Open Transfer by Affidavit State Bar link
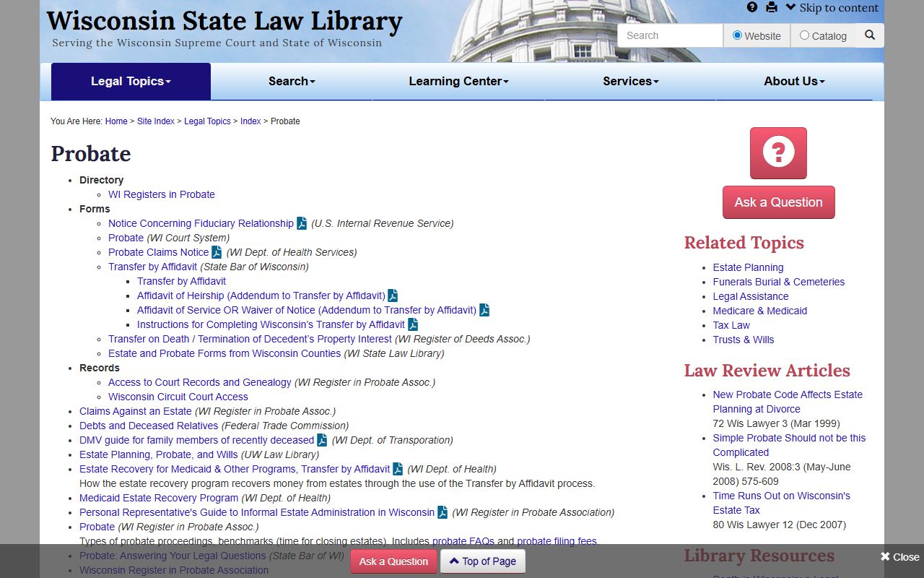924x578 pixels. pos(152,267)
